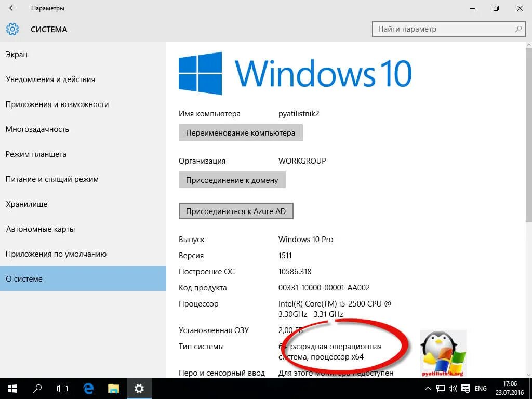
Task: Open the volume speaker tray icon
Action: coord(453,389)
